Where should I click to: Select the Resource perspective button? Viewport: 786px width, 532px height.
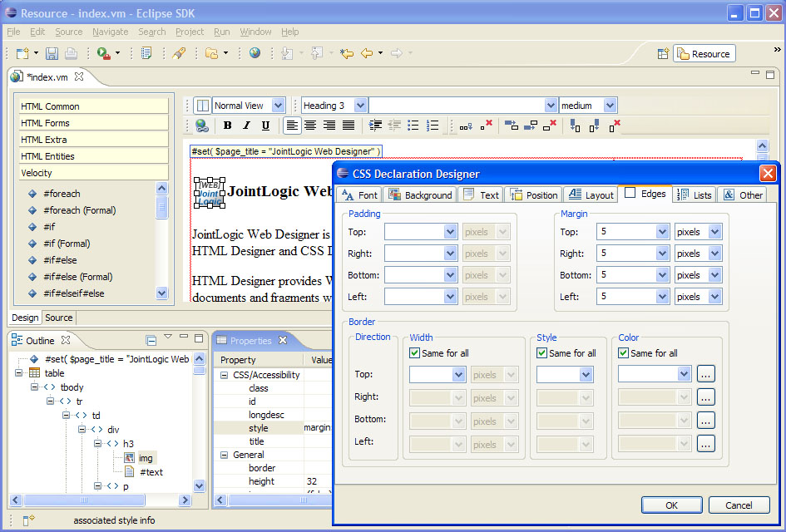pyautogui.click(x=704, y=53)
